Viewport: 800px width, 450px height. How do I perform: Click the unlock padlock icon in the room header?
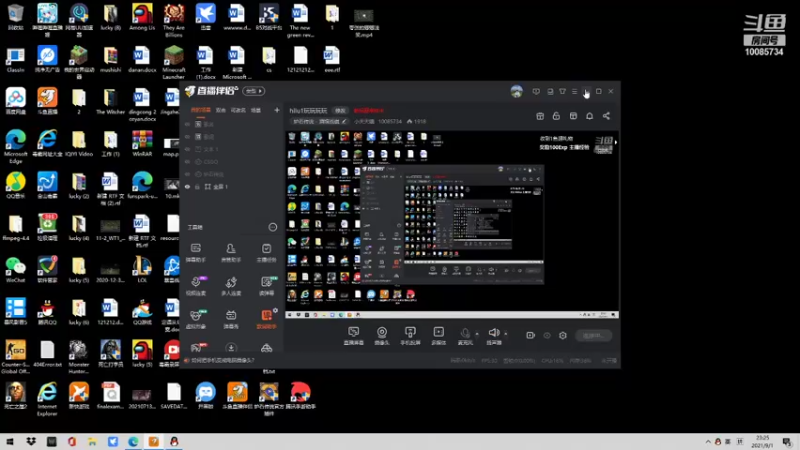(x=556, y=116)
